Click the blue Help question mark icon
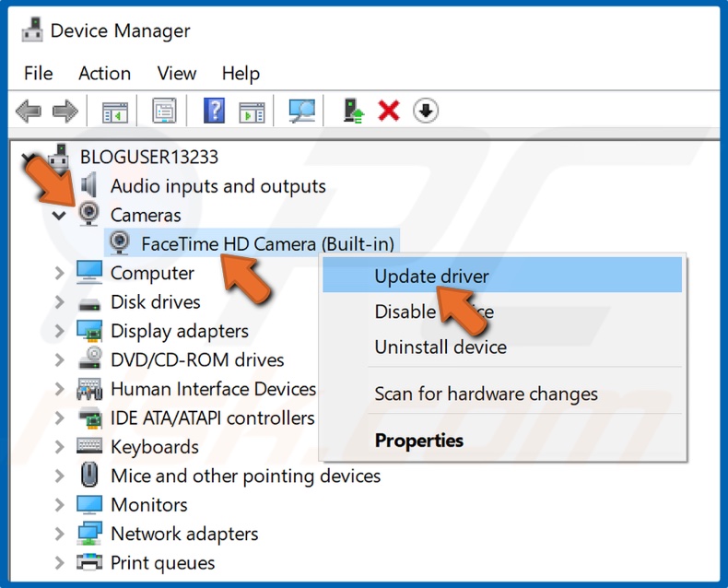 click(x=214, y=111)
